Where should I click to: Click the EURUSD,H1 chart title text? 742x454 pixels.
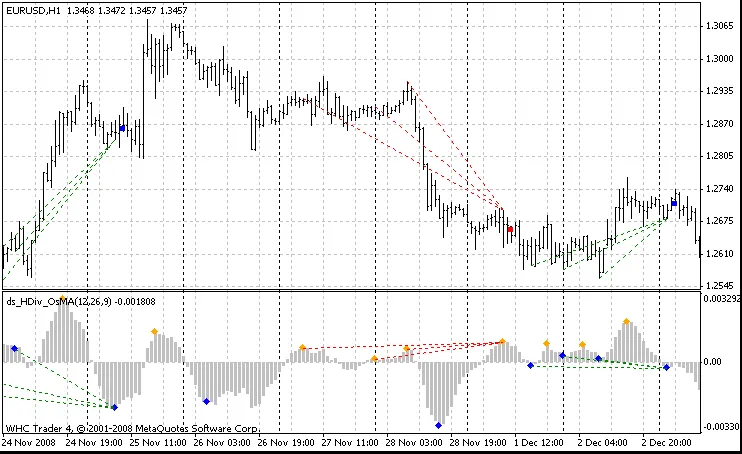[30, 9]
